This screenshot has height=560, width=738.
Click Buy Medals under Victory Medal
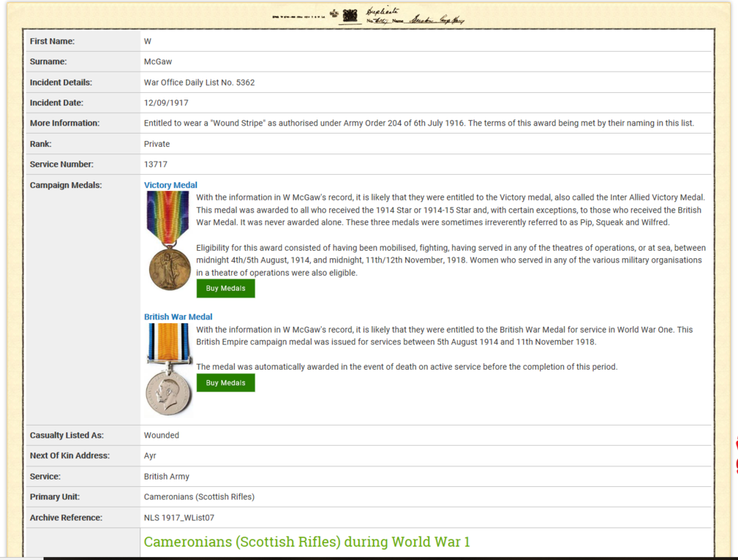[225, 288]
